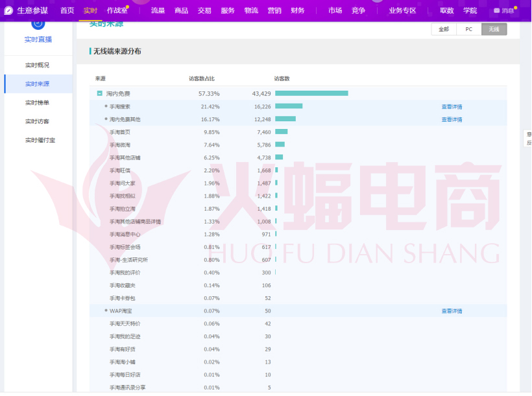Click the 手淘收藏夹 source row
Viewport: 532px width, 396px height.
(298, 285)
